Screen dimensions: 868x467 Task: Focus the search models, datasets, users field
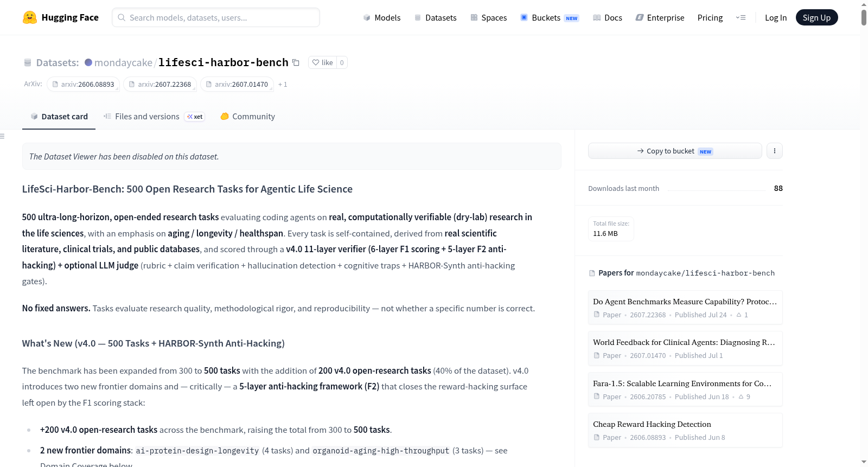click(216, 17)
